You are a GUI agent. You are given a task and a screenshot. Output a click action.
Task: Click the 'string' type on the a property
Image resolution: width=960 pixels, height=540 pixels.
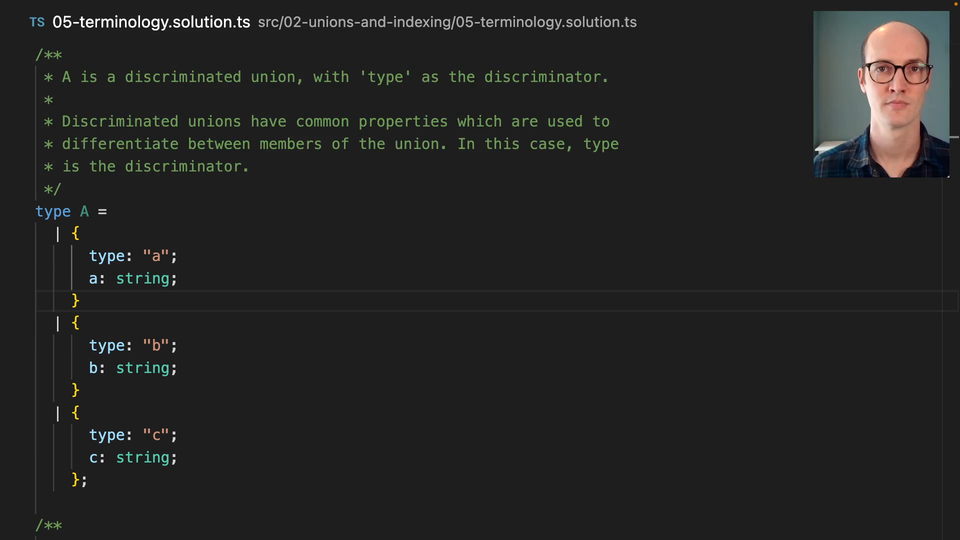(x=142, y=278)
